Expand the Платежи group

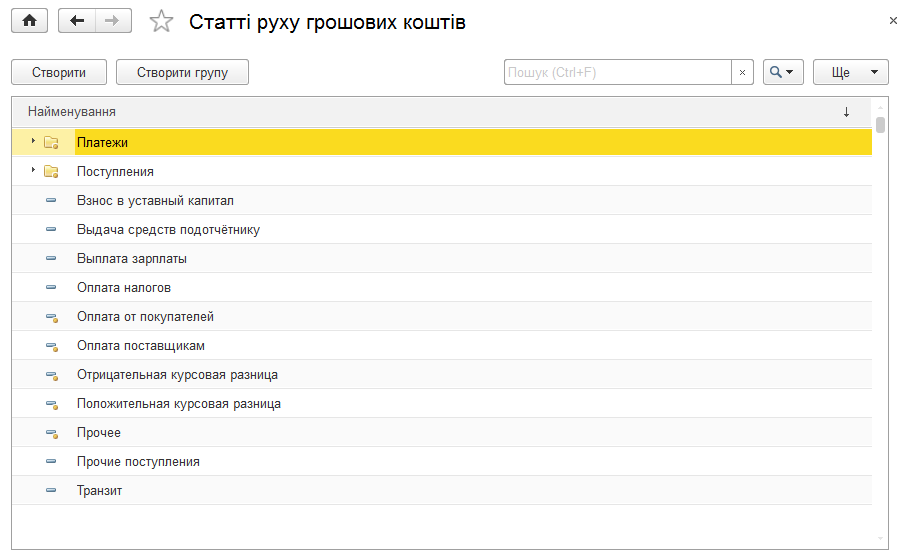[33, 141]
